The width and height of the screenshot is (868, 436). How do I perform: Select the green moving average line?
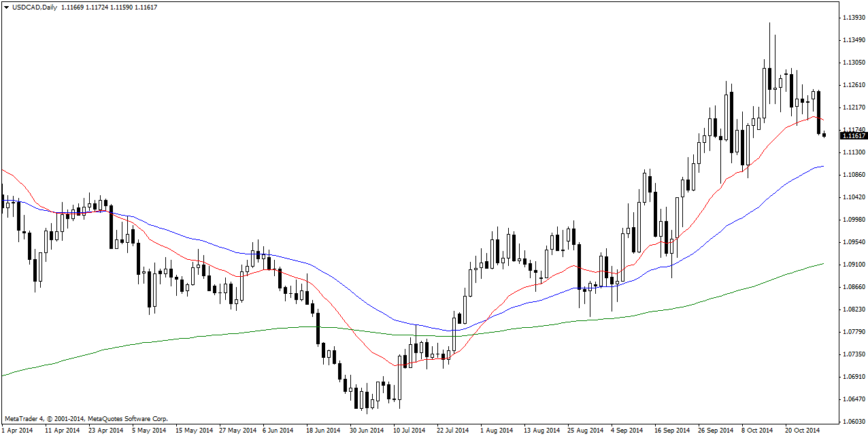(x=204, y=335)
